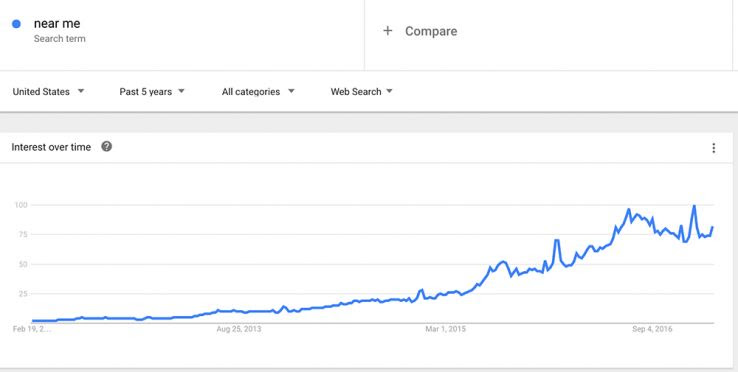Select the Aug 25, 2013 axis label

pyautogui.click(x=239, y=329)
